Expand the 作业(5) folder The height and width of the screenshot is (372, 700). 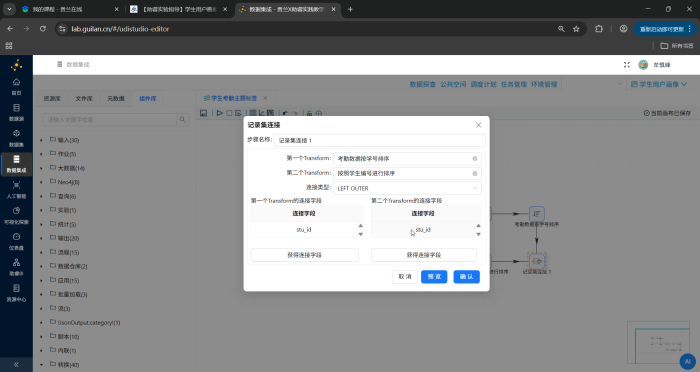(x=42, y=154)
